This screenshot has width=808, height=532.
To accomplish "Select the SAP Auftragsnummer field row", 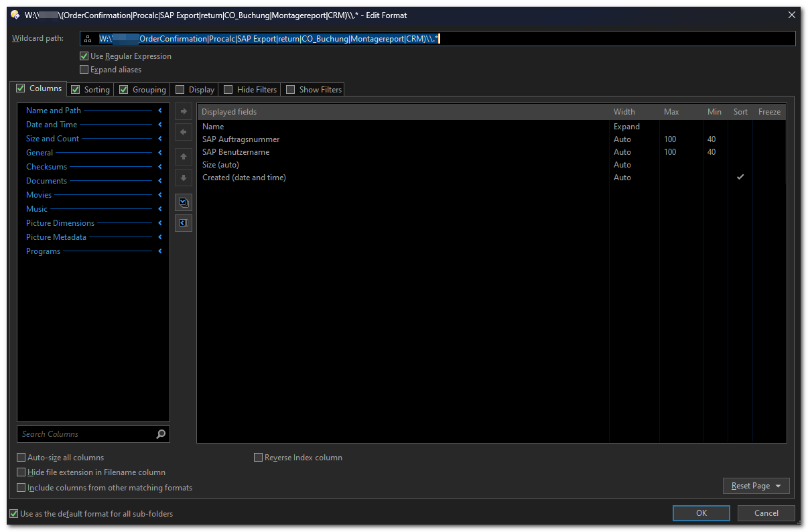I will point(491,139).
